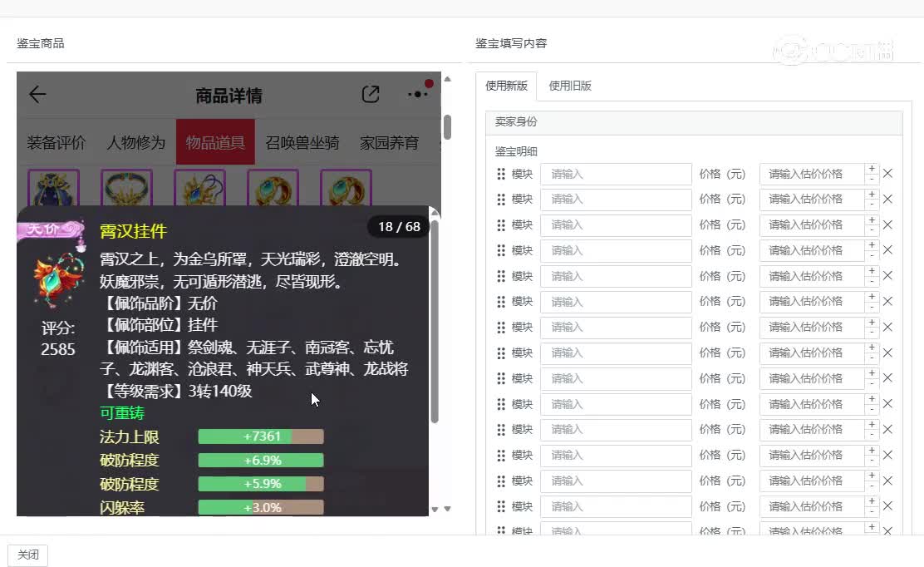Expand the 卖家身份 section header
This screenshot has height=567, width=924.
[x=694, y=122]
